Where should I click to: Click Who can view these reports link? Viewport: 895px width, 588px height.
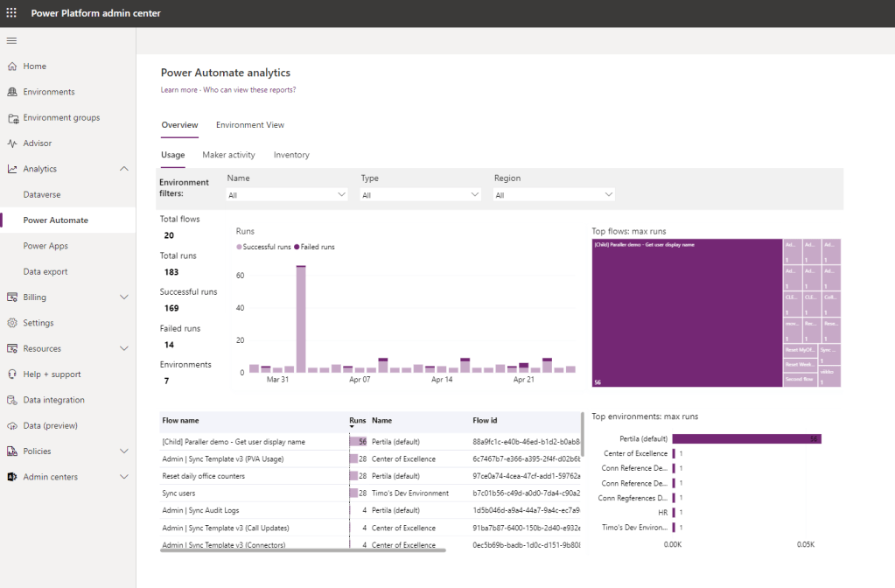click(x=249, y=90)
